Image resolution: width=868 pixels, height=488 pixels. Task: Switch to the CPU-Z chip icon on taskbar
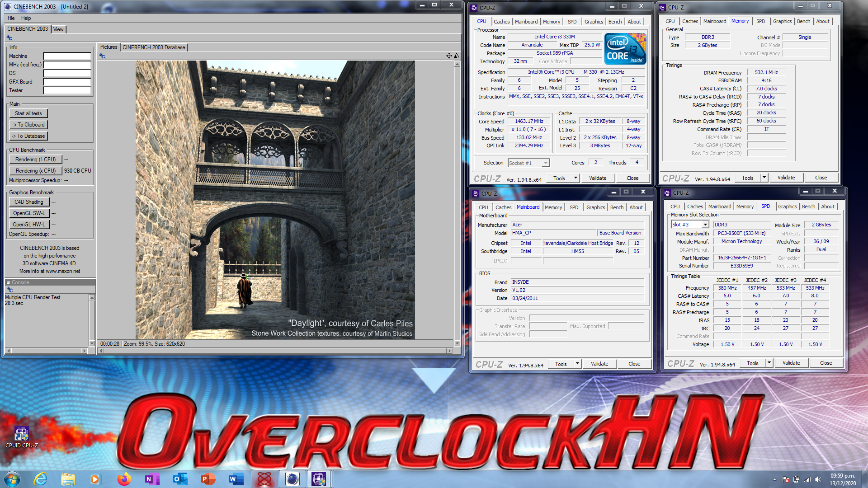pyautogui.click(x=318, y=479)
